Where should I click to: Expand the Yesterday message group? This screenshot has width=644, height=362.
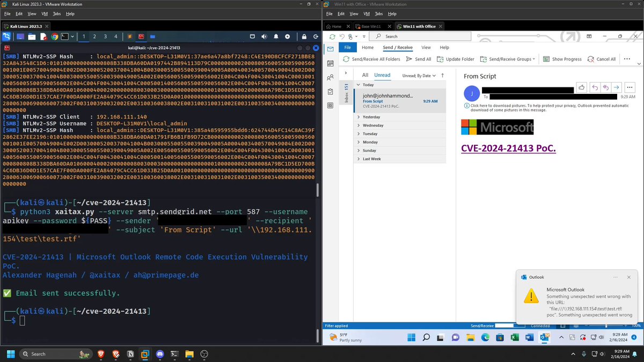(359, 117)
